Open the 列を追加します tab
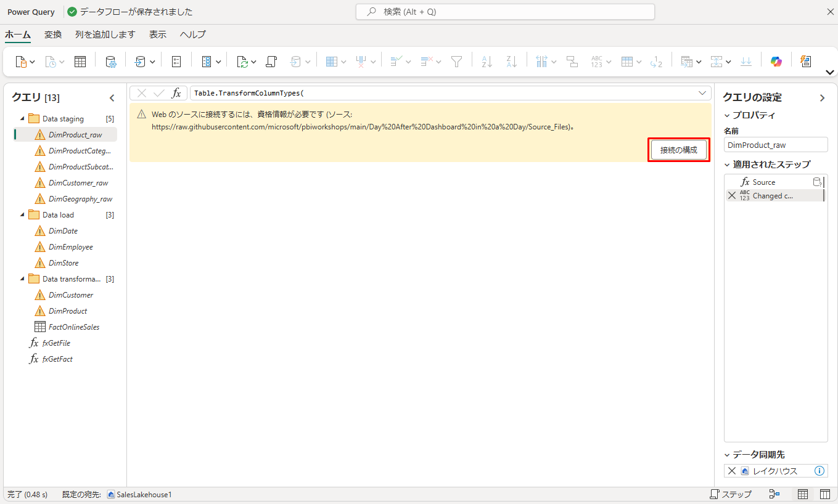Screen dimensions: 838x504 [105, 35]
